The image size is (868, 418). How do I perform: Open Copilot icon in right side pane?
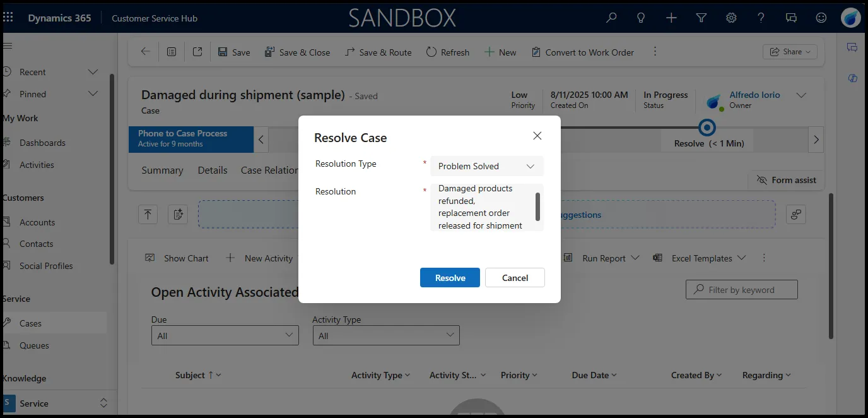(x=853, y=78)
